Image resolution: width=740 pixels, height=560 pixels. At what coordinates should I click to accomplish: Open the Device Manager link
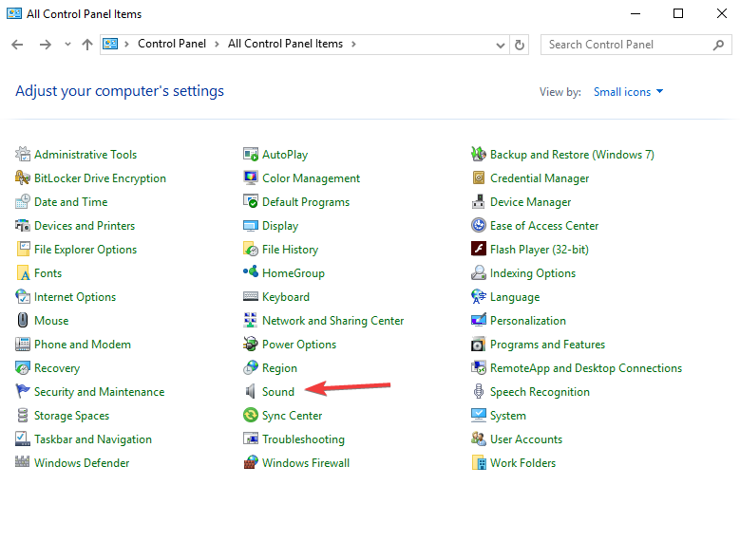click(530, 202)
